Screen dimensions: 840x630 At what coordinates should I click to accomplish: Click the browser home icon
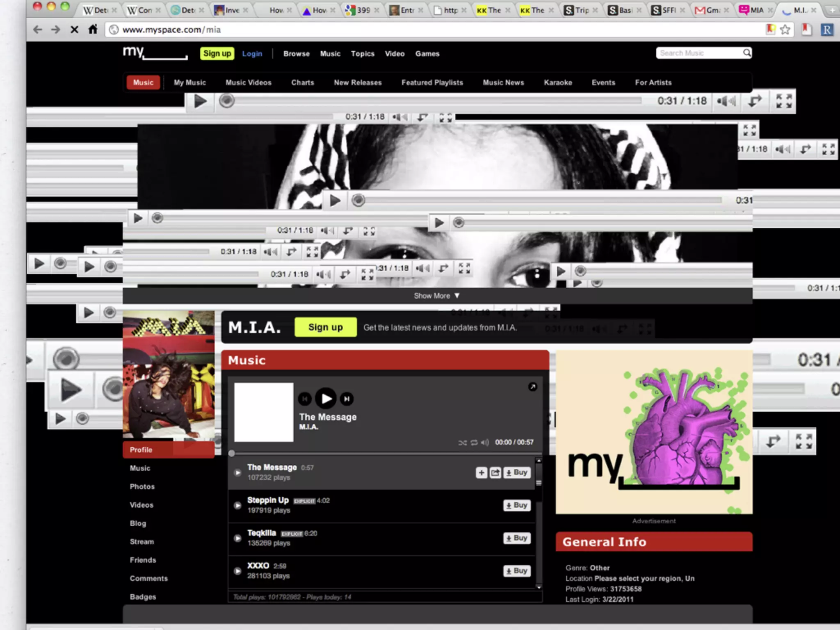click(x=93, y=30)
